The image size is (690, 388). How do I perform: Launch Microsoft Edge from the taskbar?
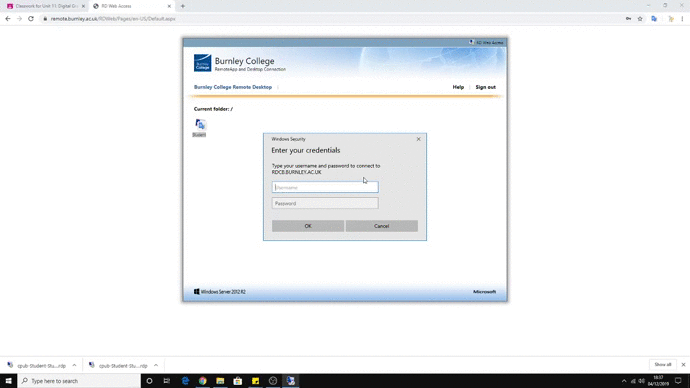(185, 381)
